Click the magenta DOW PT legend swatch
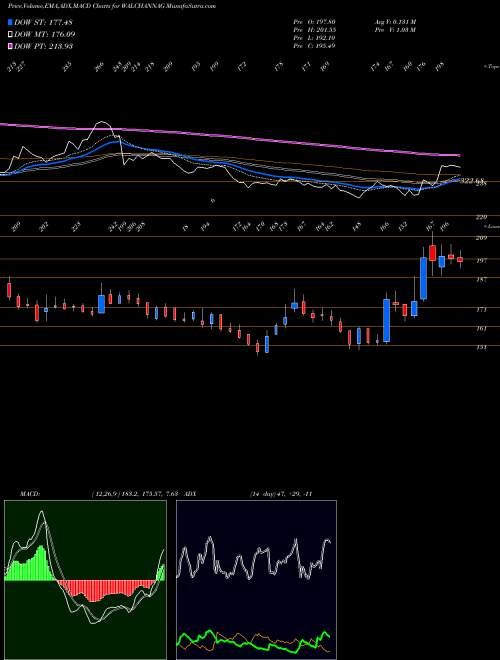The height and width of the screenshot is (660, 500). (x=11, y=46)
